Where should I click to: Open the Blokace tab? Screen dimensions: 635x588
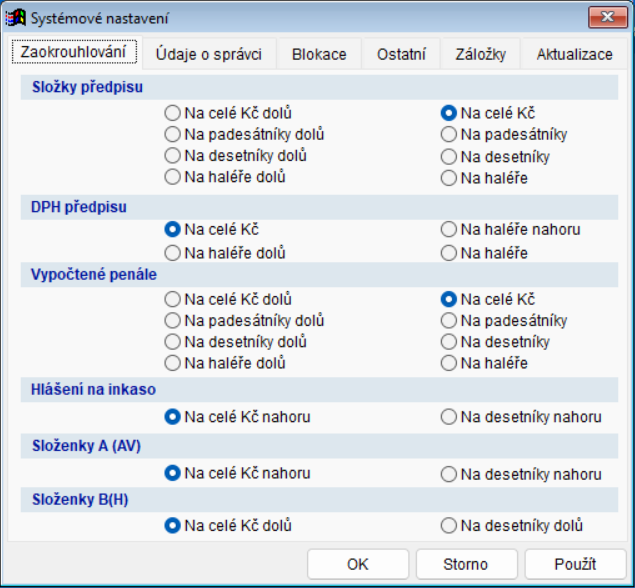tap(319, 55)
